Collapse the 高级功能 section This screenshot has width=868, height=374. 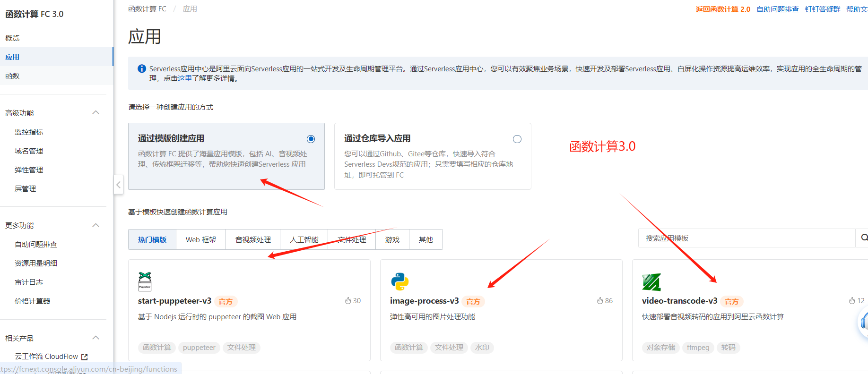(96, 112)
